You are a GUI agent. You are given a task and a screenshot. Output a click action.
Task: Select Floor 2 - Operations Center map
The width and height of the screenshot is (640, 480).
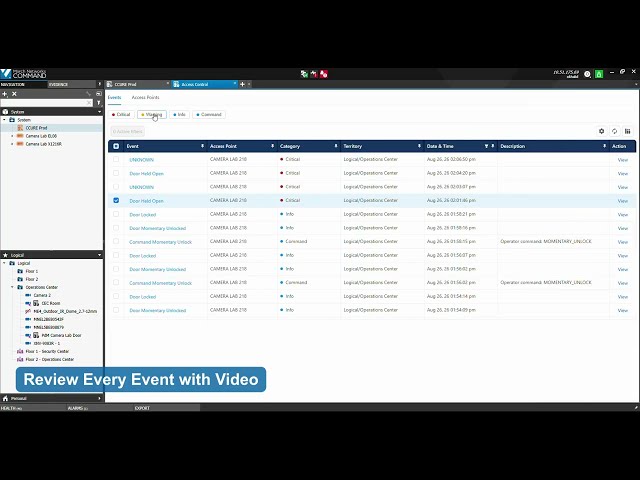(49, 360)
